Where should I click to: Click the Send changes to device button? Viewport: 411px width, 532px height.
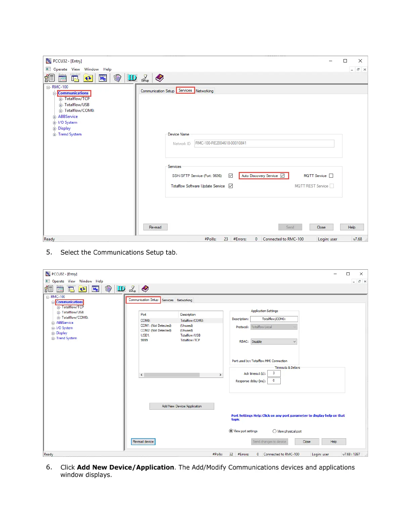(270, 442)
